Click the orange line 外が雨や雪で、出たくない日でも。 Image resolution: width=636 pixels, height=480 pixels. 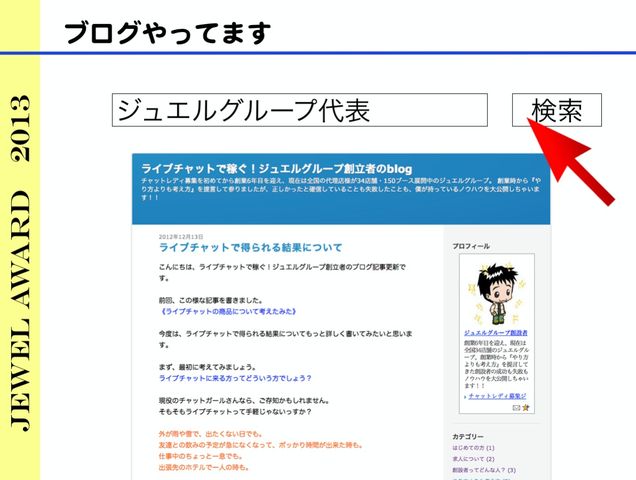click(211, 434)
